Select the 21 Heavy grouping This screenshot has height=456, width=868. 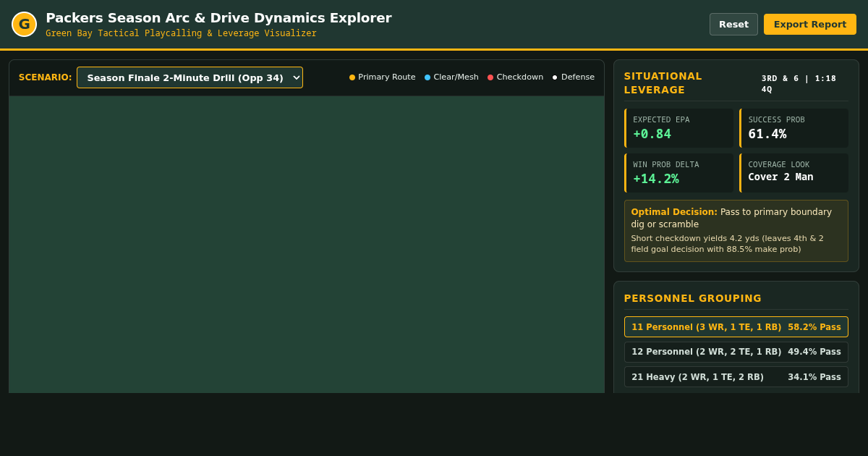[736, 377]
